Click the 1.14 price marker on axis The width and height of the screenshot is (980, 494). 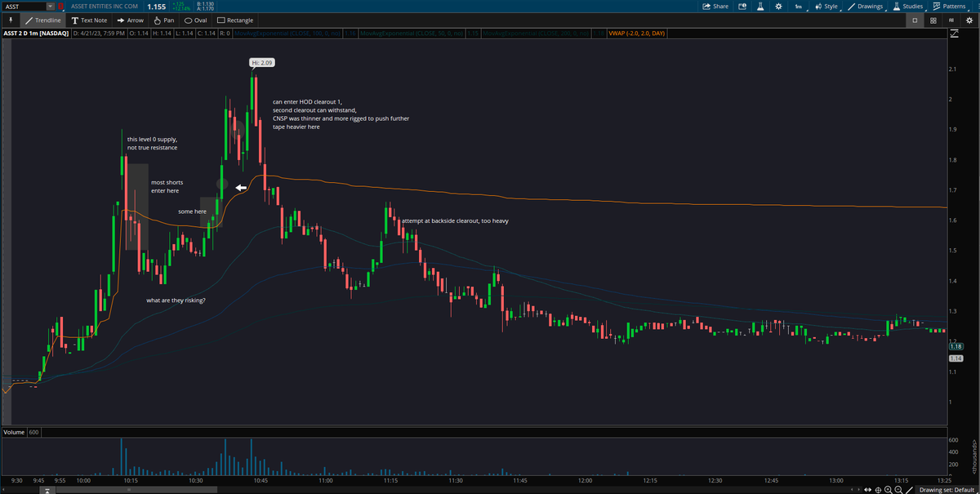tap(956, 358)
